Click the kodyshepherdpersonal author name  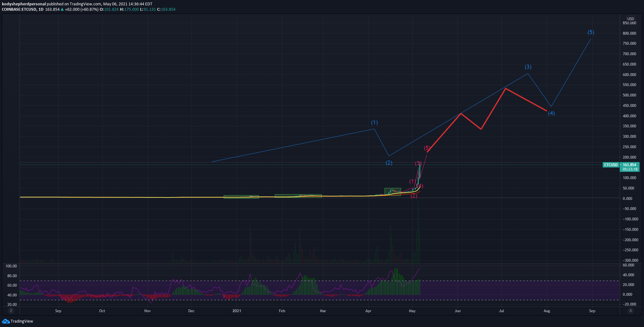tap(24, 4)
